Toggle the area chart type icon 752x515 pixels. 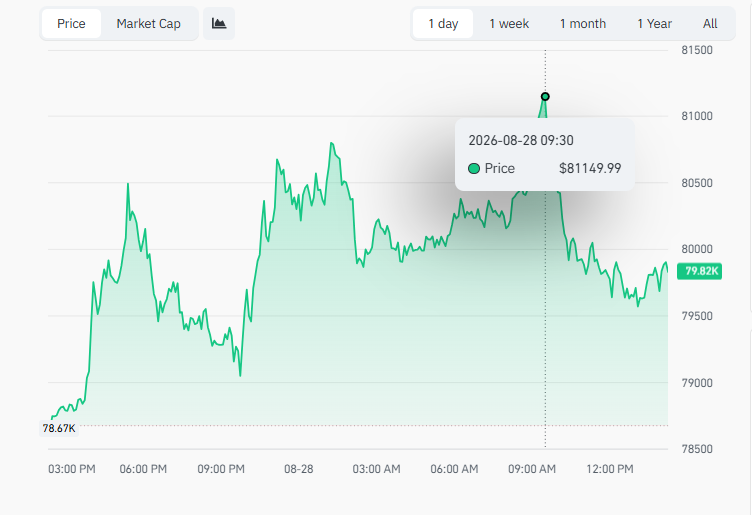(x=219, y=23)
